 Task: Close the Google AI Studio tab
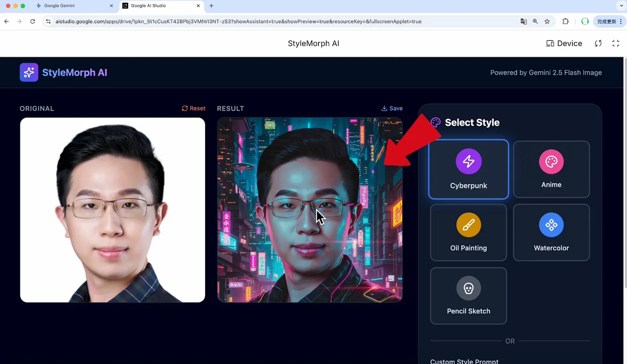(x=198, y=6)
